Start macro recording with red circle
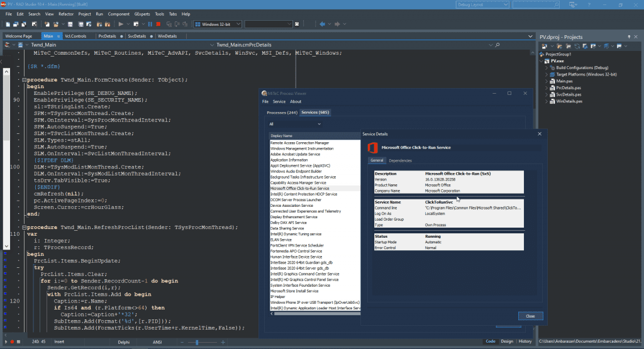 pos(12,341)
